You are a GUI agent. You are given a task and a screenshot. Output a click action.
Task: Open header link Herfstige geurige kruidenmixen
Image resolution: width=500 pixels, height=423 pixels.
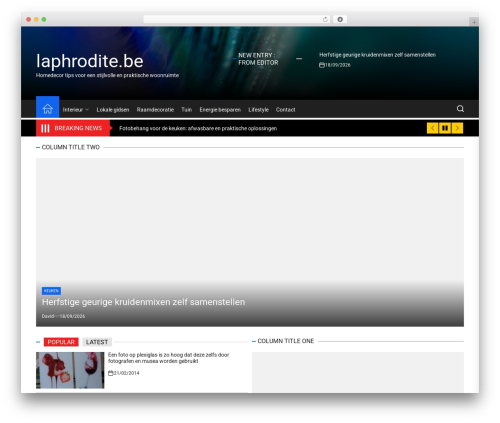(377, 55)
